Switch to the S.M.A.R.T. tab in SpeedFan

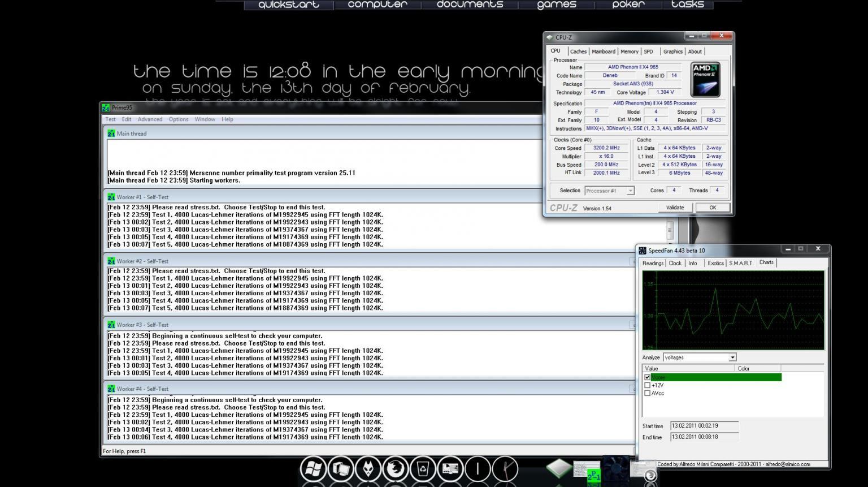(741, 263)
